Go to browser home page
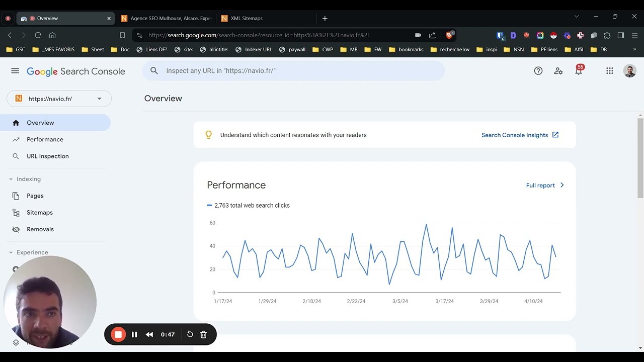Image resolution: width=644 pixels, height=362 pixels. (x=52, y=35)
